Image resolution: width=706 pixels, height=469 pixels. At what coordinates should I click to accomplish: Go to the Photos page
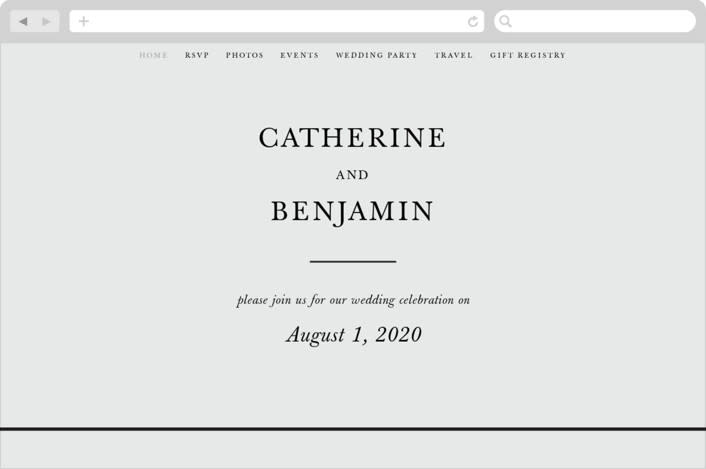[x=244, y=55]
